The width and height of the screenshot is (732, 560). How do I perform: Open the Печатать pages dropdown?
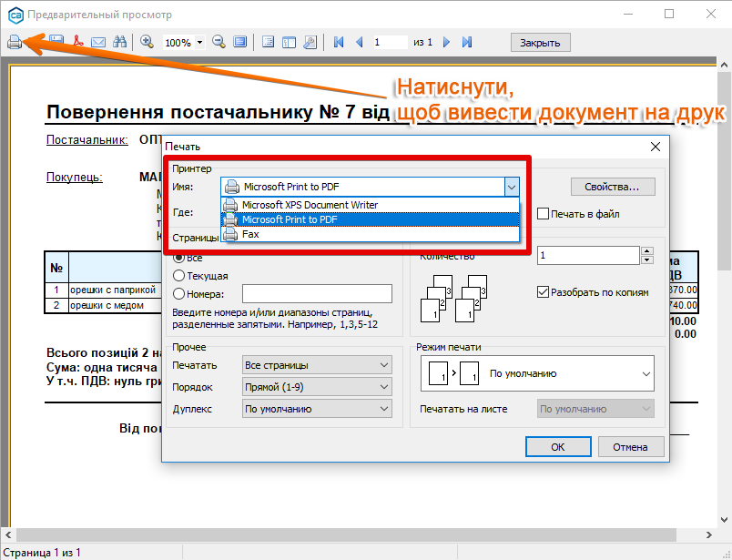click(x=317, y=365)
